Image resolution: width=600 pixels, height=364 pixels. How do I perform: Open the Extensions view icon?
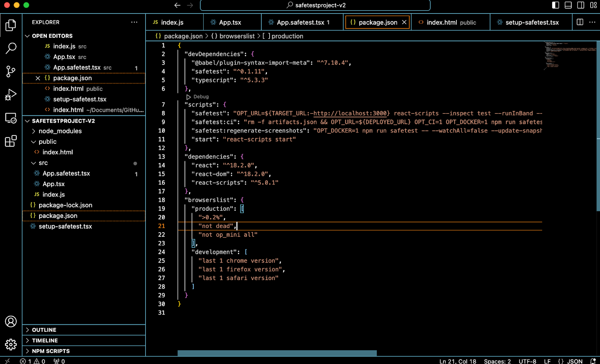tap(10, 141)
